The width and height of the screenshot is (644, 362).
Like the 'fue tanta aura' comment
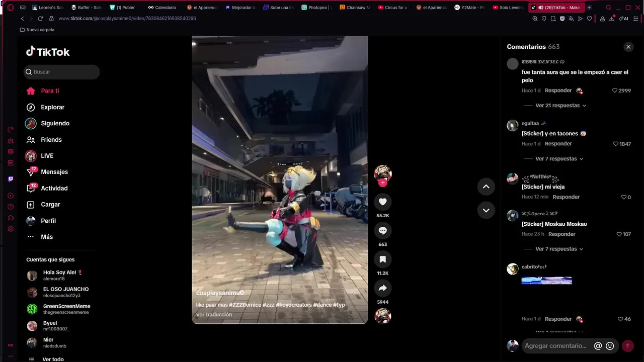(615, 90)
